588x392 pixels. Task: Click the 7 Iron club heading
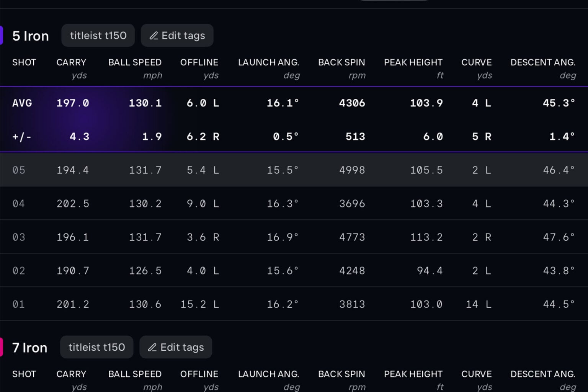[x=29, y=348]
